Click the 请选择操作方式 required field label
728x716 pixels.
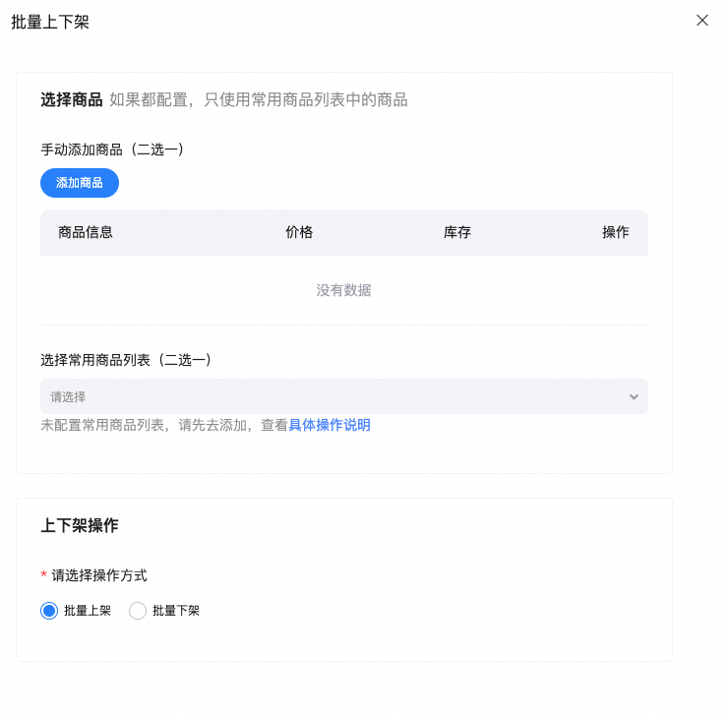click(x=99, y=575)
